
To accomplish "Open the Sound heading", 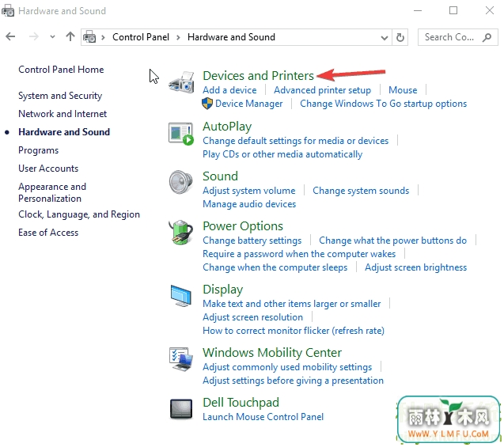I will click(x=220, y=176).
